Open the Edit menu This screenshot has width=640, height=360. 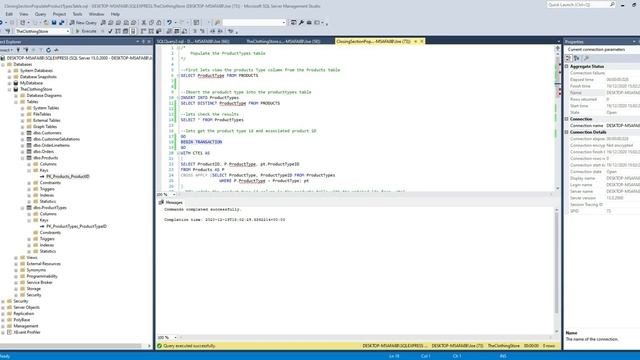point(9,14)
